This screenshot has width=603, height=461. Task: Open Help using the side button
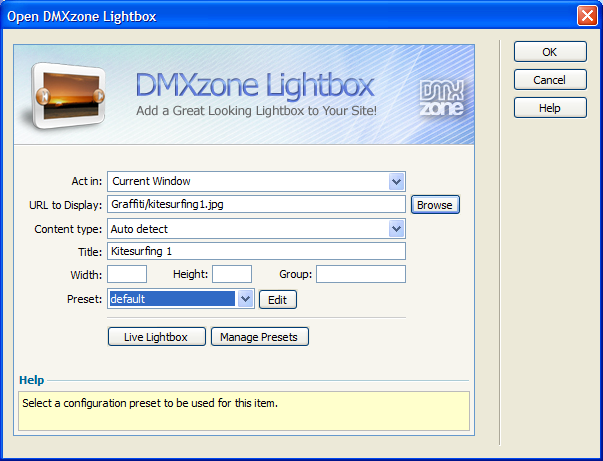coord(550,108)
